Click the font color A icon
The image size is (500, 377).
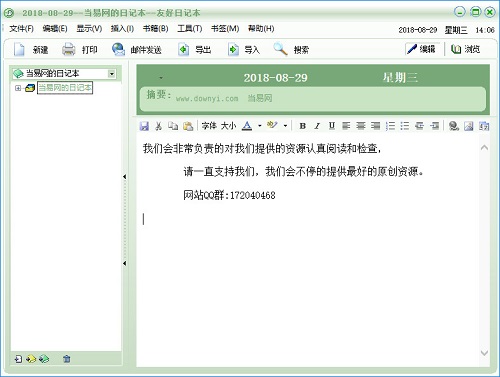[247, 126]
